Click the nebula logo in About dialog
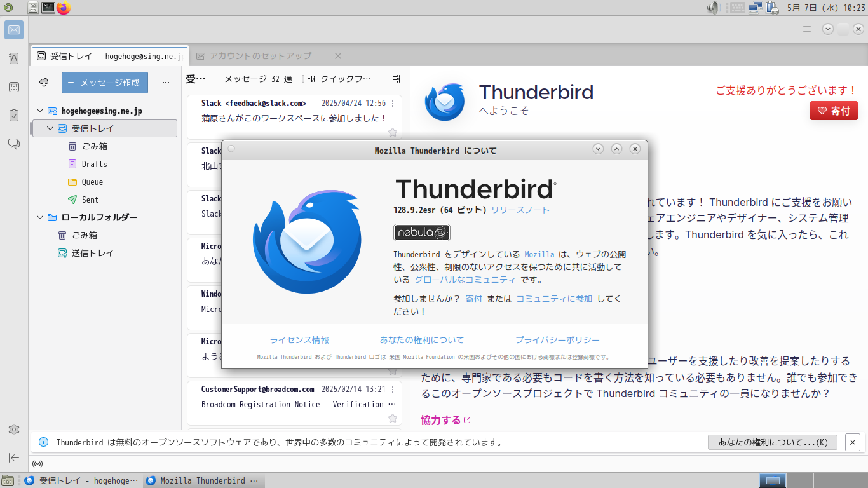Screen dimensions: 868x488 click(422, 233)
